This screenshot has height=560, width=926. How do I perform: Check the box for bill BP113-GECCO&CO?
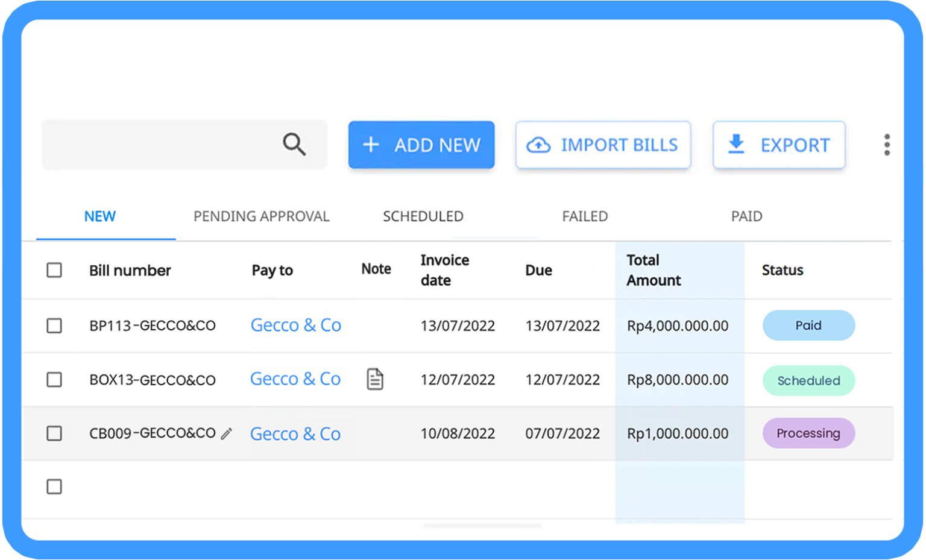54,326
